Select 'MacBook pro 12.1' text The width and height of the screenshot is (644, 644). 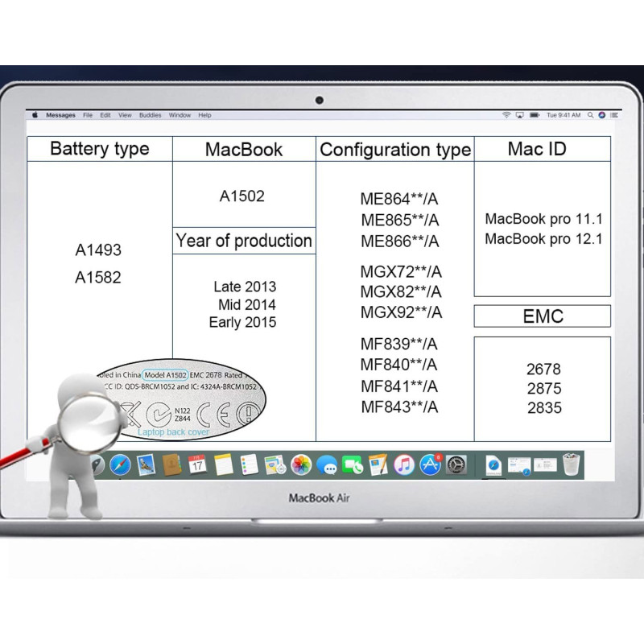(x=544, y=239)
